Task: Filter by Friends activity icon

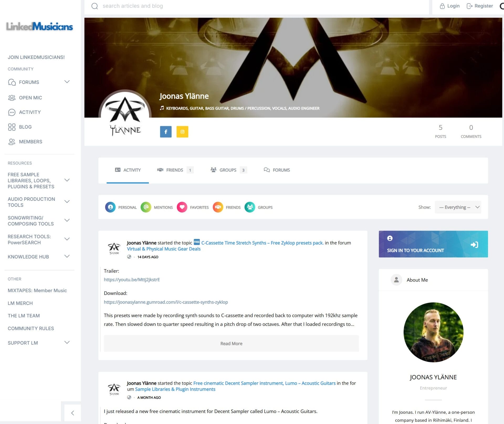Action: click(x=218, y=207)
